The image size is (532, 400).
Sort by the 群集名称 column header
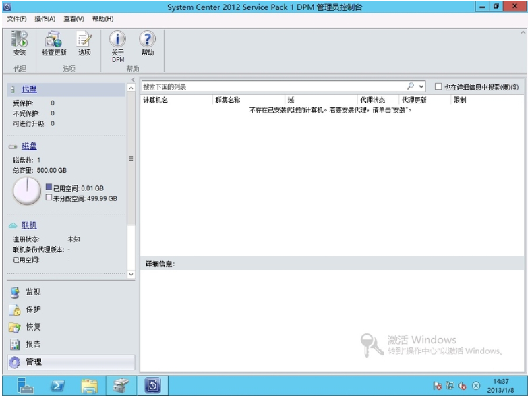249,101
